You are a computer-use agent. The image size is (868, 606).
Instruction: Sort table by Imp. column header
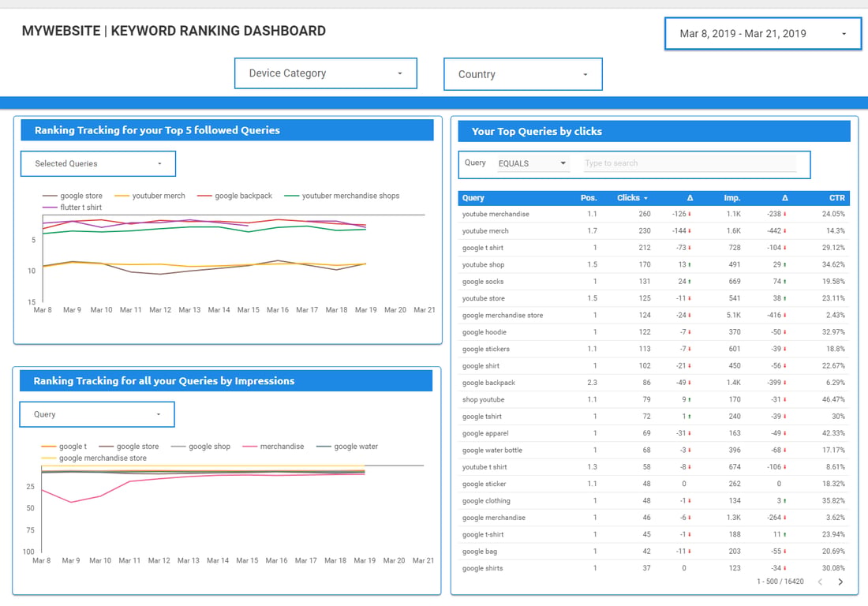pos(731,197)
